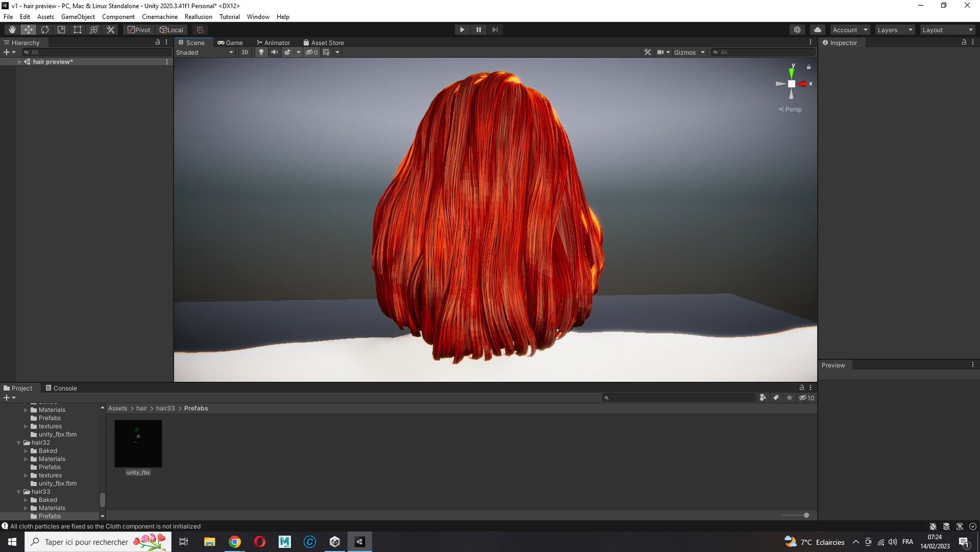Toggle scene effects (skybox, fog) icon
The image size is (980, 552).
[x=287, y=52]
